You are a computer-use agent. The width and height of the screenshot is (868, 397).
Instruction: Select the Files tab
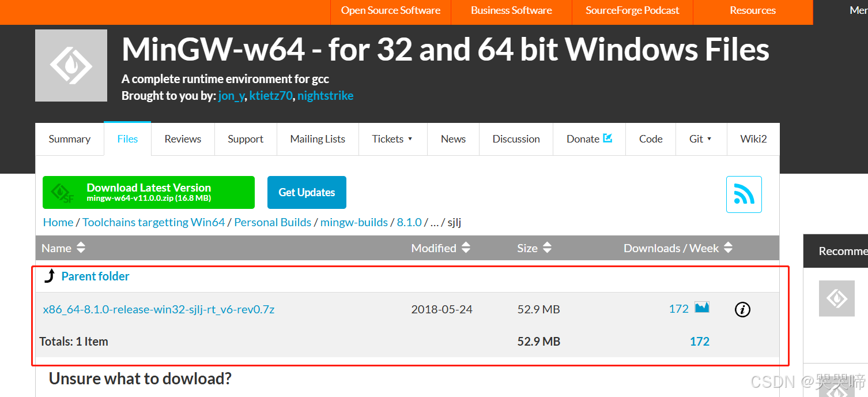click(x=127, y=139)
